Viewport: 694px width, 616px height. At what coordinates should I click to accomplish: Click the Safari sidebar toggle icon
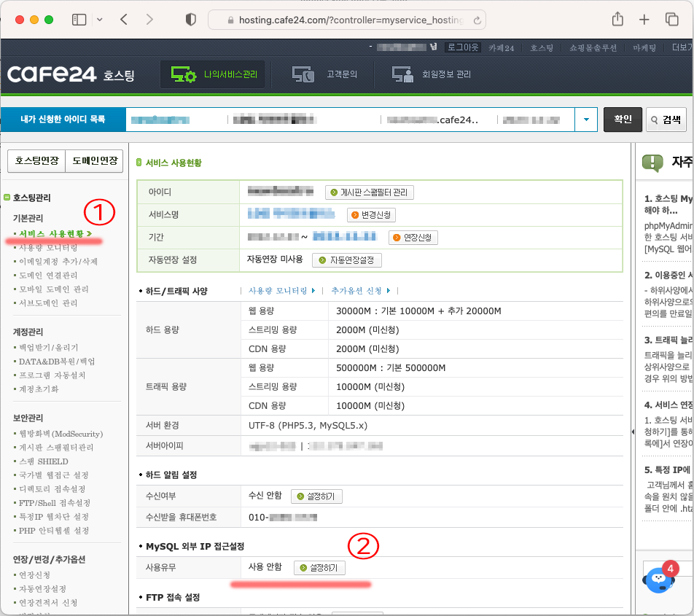tap(79, 20)
